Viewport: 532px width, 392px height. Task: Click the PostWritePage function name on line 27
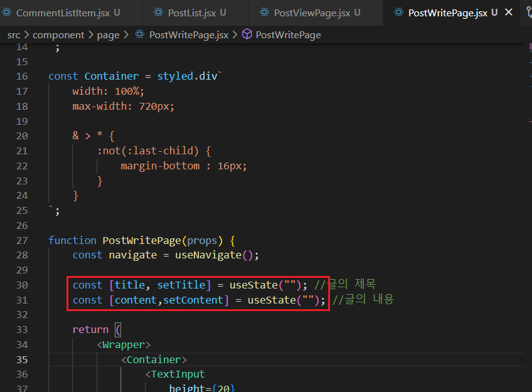142,240
